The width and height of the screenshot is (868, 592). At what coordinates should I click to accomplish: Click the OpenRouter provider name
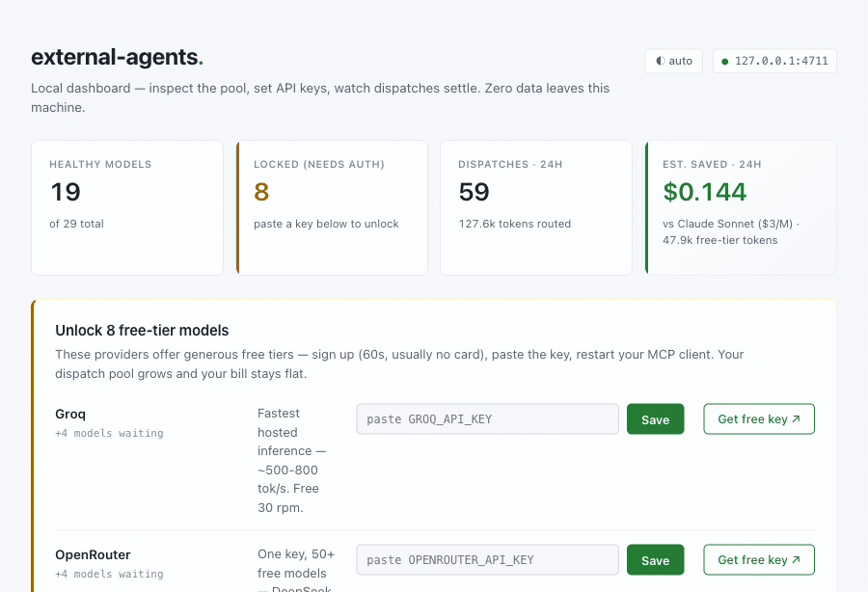[x=93, y=555]
